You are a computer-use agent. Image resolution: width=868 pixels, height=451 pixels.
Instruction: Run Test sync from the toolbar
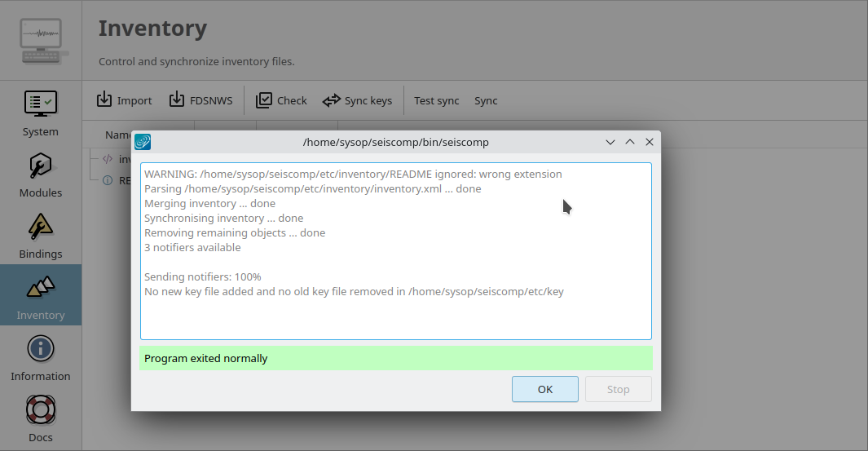pyautogui.click(x=436, y=100)
